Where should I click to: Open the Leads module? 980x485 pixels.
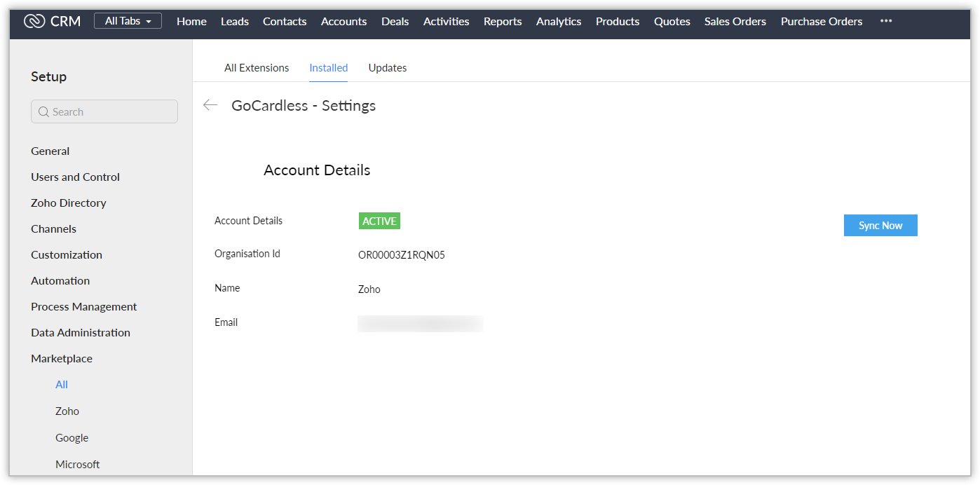[x=234, y=21]
